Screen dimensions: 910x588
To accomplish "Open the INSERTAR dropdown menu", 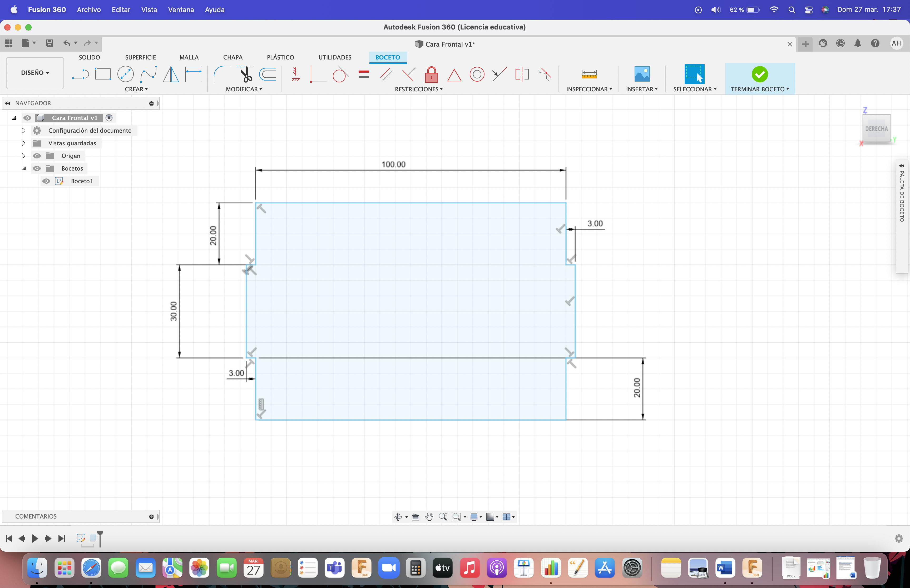I will pos(642,89).
